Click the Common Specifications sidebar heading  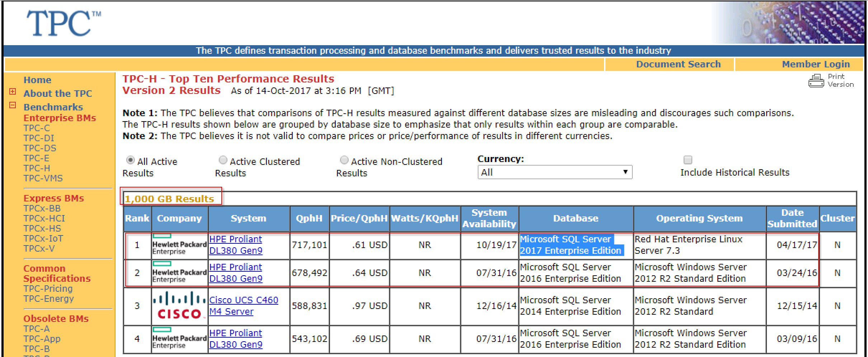tap(57, 273)
